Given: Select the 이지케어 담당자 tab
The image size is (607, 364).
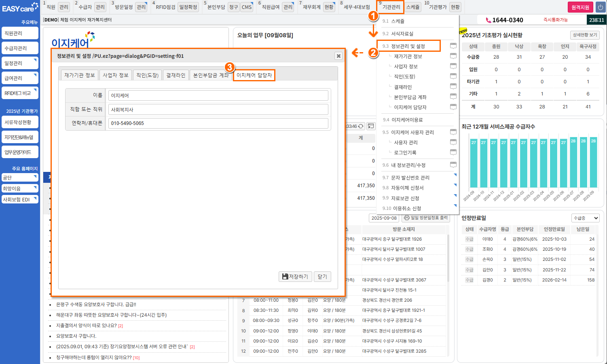Looking at the screenshot, I should click(254, 75).
